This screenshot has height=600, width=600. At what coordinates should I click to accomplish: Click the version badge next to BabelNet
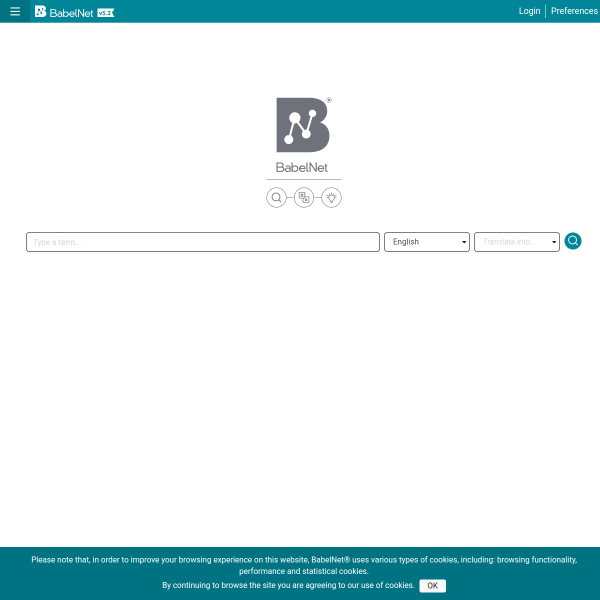point(106,13)
